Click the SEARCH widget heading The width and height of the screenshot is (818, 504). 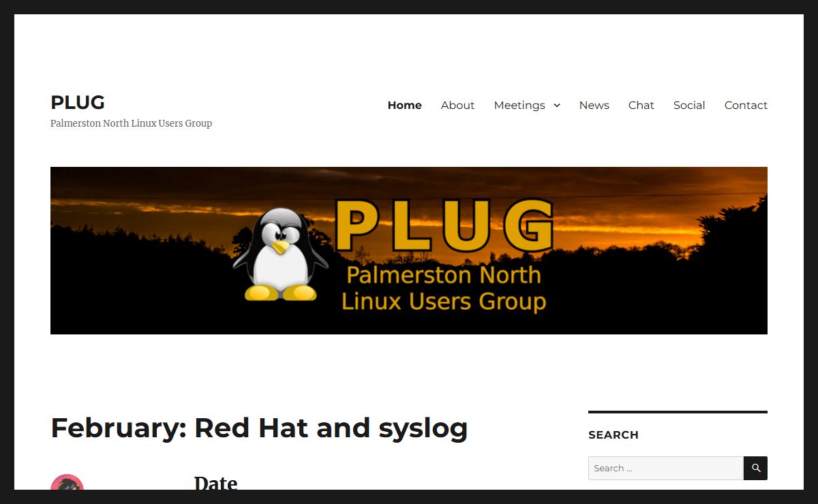click(x=613, y=435)
